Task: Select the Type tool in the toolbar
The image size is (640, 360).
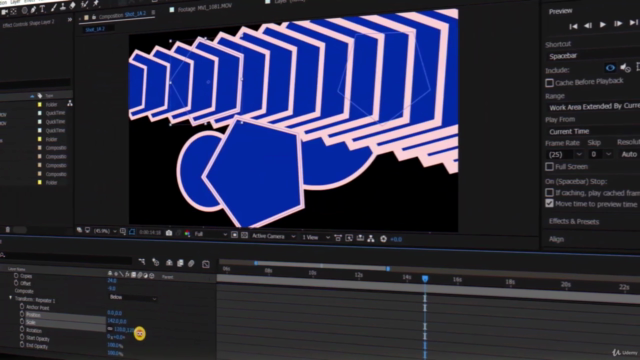Action: (42, 9)
